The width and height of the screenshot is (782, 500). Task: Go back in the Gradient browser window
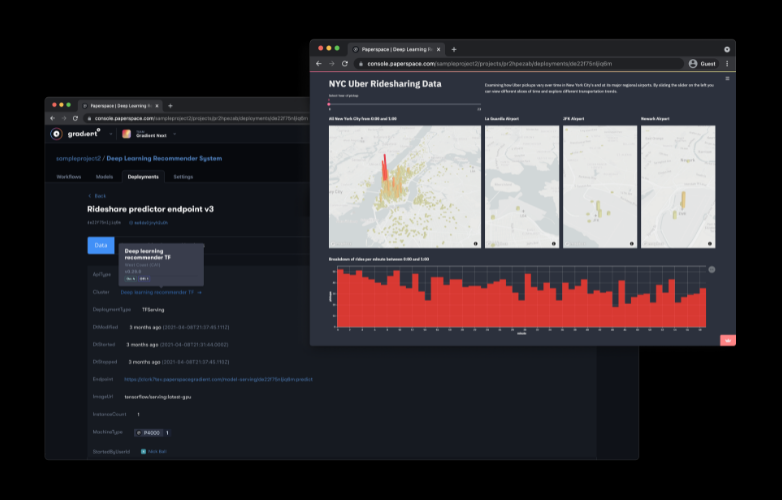(53, 119)
